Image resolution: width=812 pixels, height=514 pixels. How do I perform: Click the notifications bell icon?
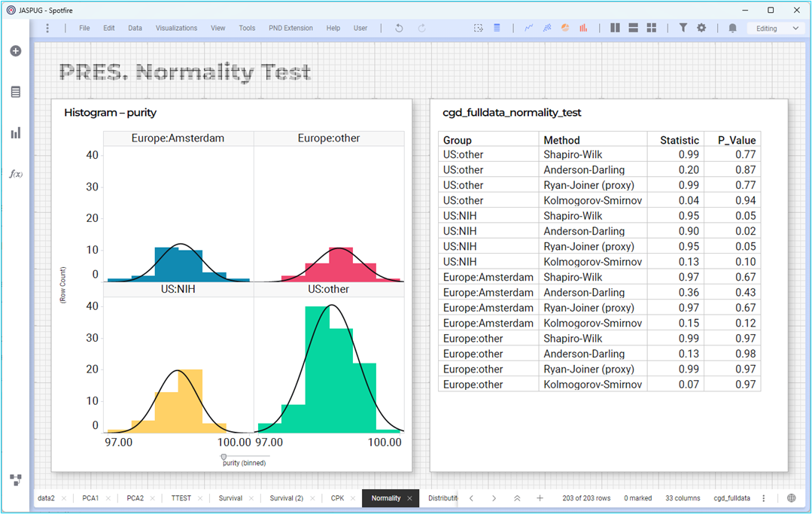click(732, 28)
